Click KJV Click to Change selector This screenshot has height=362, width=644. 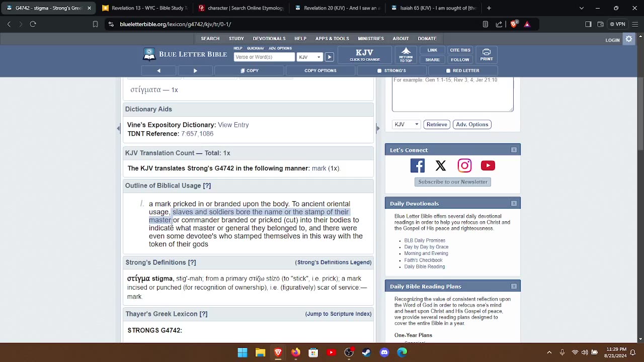pyautogui.click(x=365, y=55)
